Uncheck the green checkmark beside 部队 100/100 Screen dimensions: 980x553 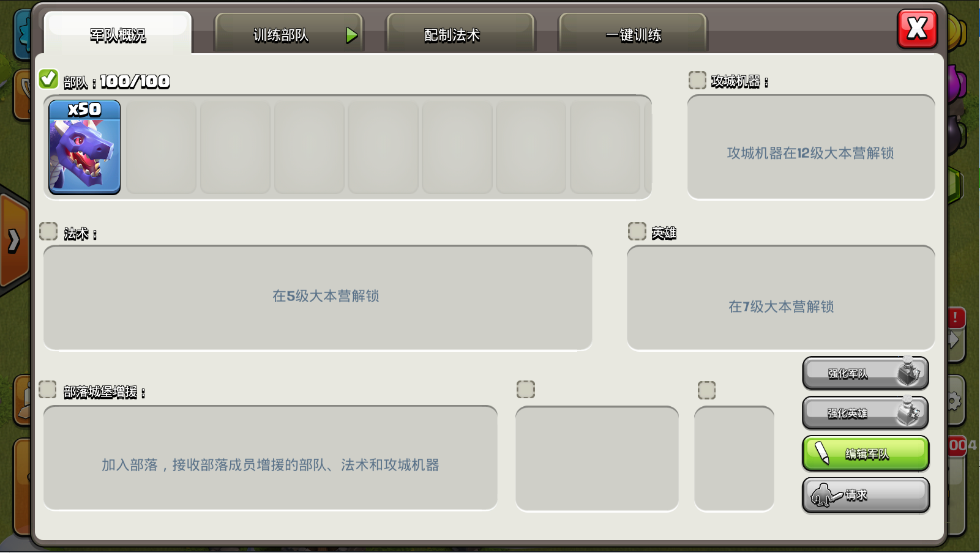tap(47, 78)
